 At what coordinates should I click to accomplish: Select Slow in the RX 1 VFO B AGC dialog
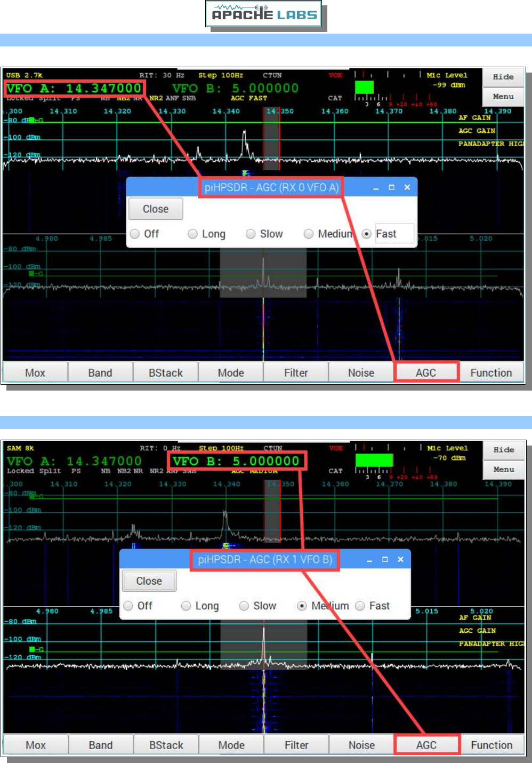coord(258,606)
